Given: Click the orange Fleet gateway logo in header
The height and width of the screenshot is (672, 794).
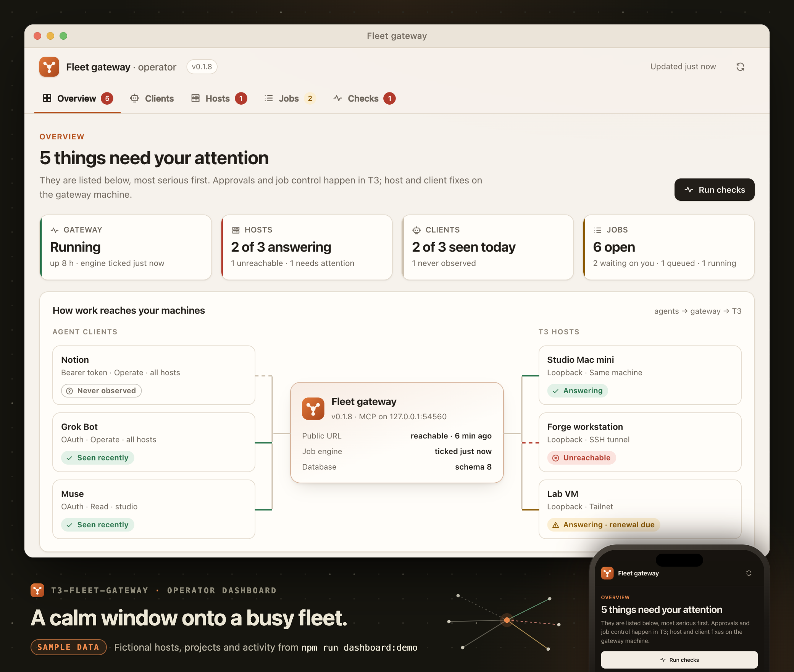Looking at the screenshot, I should pyautogui.click(x=49, y=67).
